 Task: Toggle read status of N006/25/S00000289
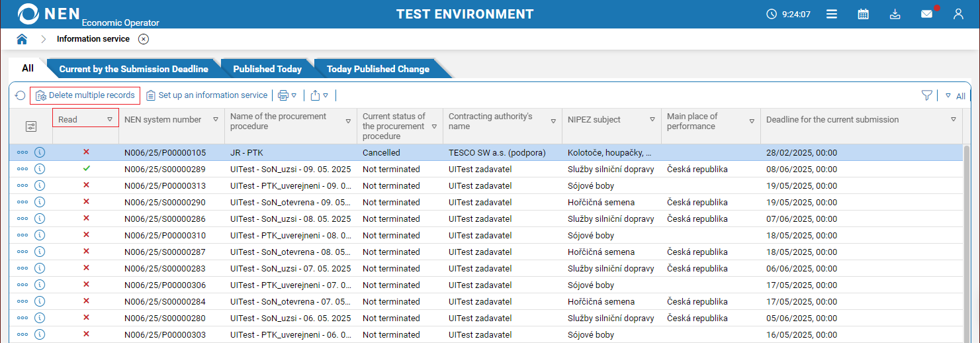pos(86,169)
